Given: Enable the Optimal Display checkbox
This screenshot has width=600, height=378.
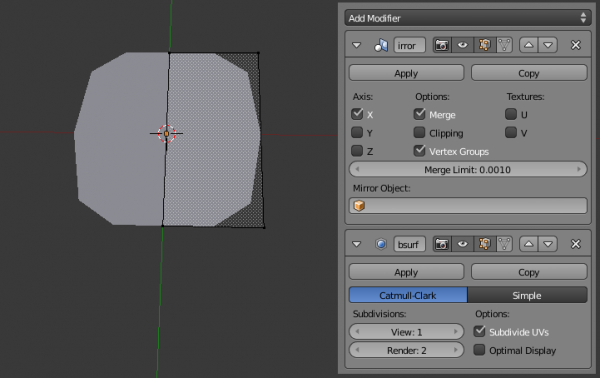Looking at the screenshot, I should 479,350.
